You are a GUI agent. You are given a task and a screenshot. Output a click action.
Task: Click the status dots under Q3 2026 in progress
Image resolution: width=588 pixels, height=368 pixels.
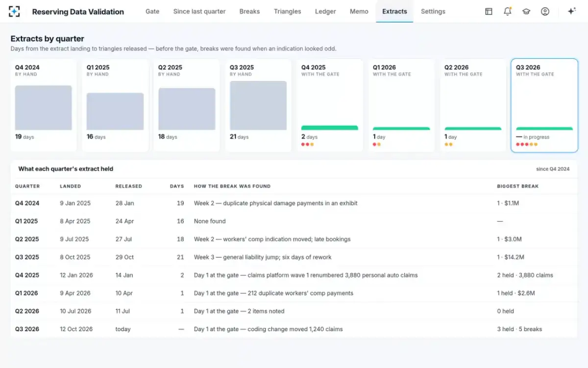click(x=527, y=144)
